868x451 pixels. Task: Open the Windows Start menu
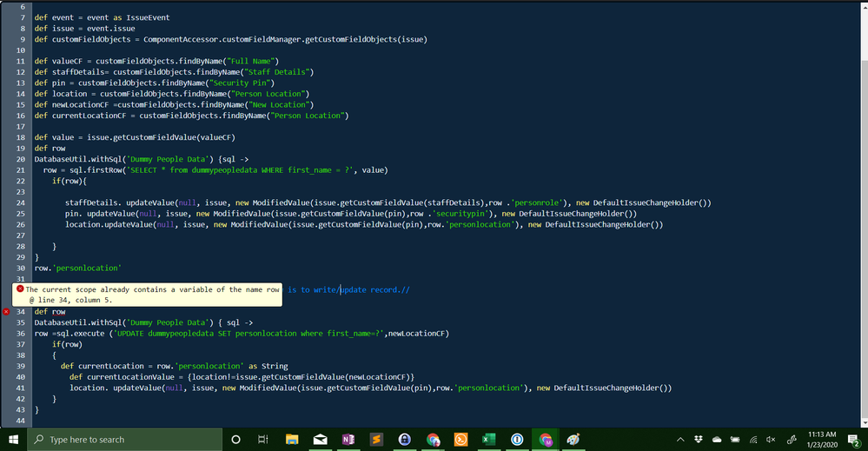(x=13, y=440)
